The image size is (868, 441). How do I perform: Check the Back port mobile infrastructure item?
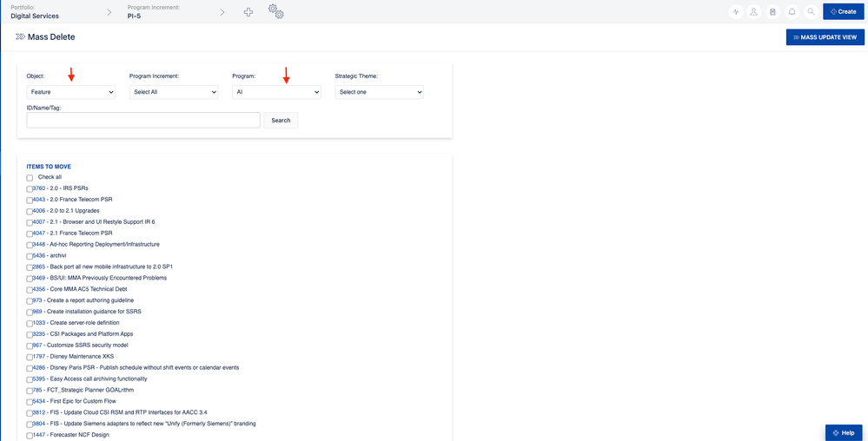click(x=30, y=267)
